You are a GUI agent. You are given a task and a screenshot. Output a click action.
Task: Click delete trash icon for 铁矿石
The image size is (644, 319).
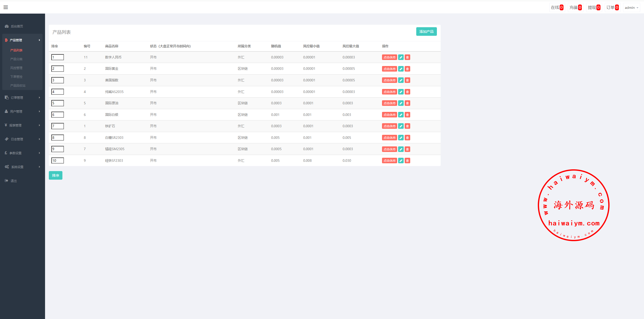tap(407, 126)
